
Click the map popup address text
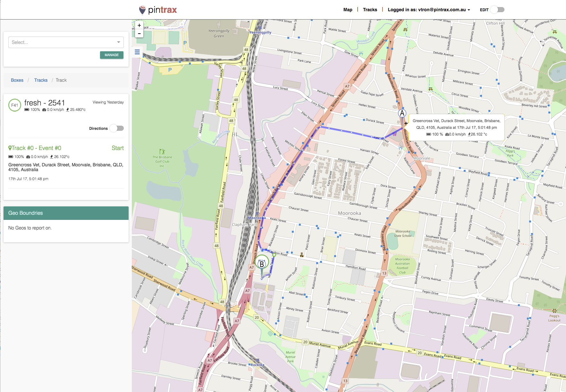[457, 124]
